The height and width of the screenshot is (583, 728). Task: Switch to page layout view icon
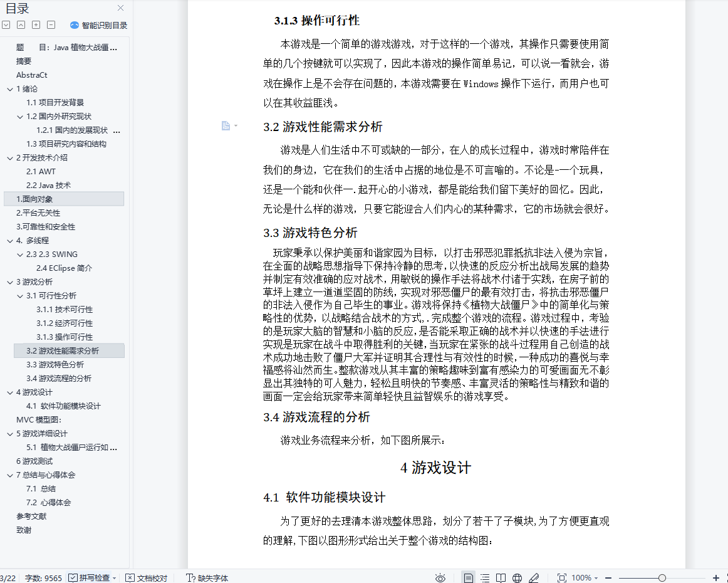click(469, 578)
